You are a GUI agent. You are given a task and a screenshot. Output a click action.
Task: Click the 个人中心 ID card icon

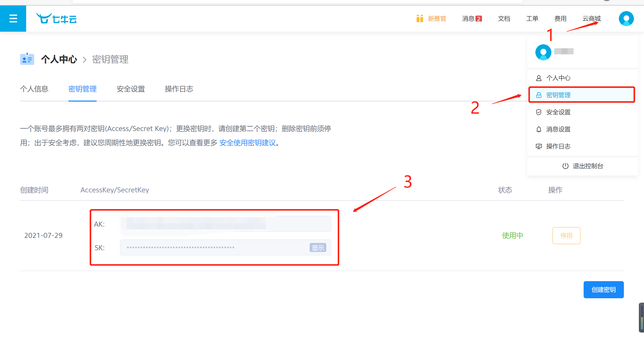(x=27, y=59)
